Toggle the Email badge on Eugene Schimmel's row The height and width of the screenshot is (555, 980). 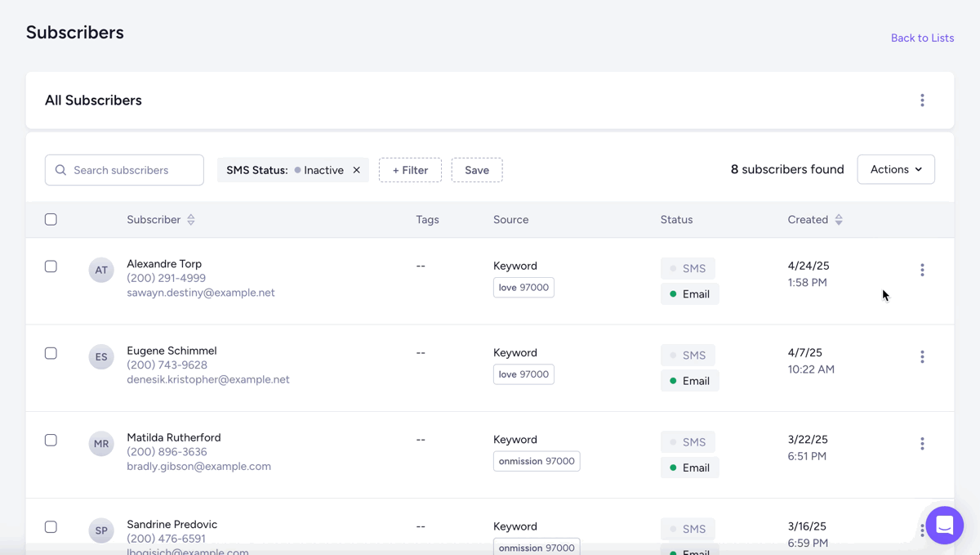coord(690,380)
